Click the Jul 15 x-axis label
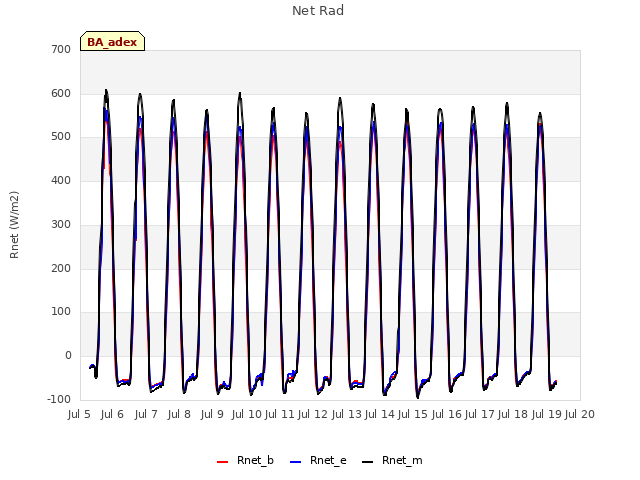 413,414
